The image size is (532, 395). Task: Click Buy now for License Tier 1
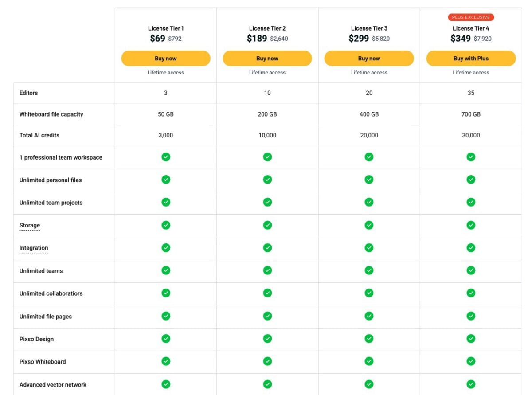165,58
